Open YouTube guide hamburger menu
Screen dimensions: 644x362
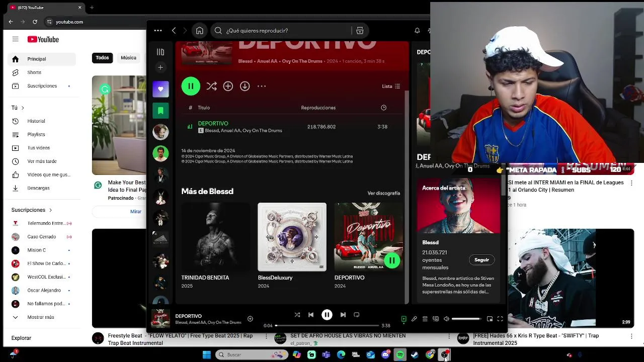point(16,39)
